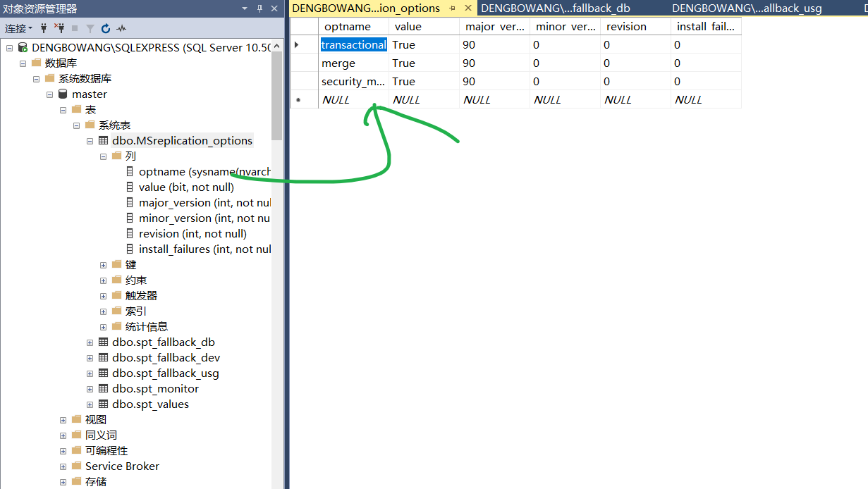Collapse the dbo.MSreplication_options node
Screen dimensions: 868x489
(x=90, y=140)
